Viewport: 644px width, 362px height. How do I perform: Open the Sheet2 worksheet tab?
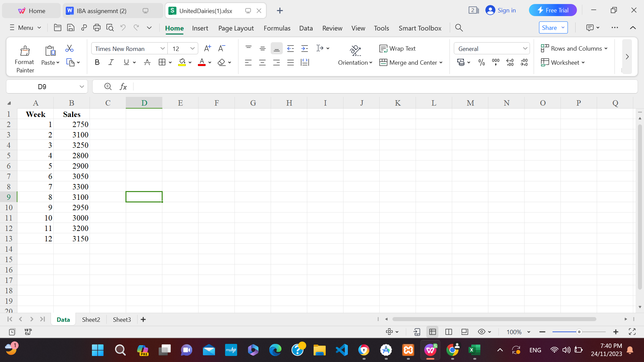[x=91, y=319]
